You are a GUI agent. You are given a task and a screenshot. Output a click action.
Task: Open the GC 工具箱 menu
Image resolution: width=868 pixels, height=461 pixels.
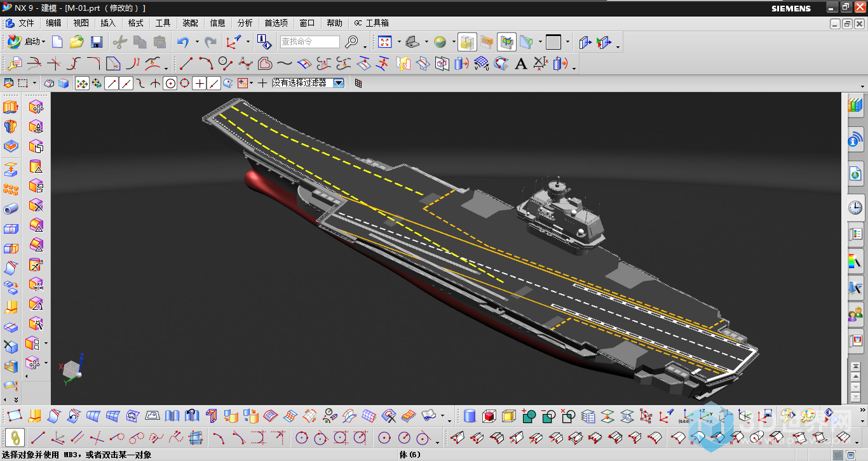coord(371,23)
